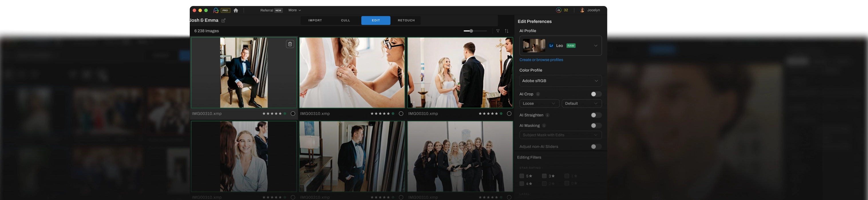The width and height of the screenshot is (868, 200).
Task: Click the green label dot under groom-seated photo
Action: [x=285, y=114]
